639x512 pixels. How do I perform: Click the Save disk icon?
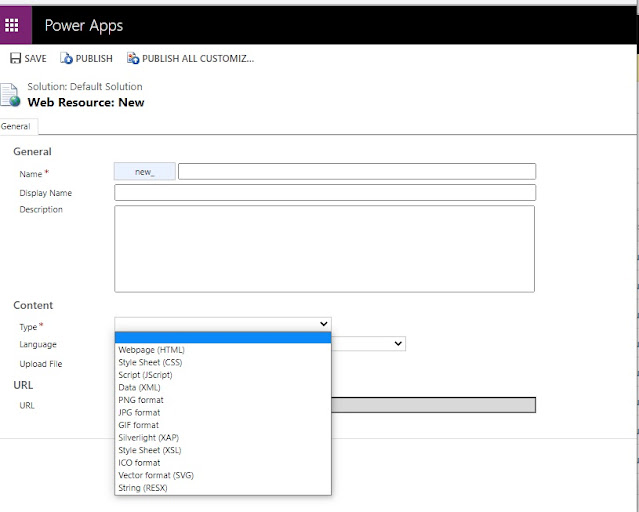coord(15,58)
